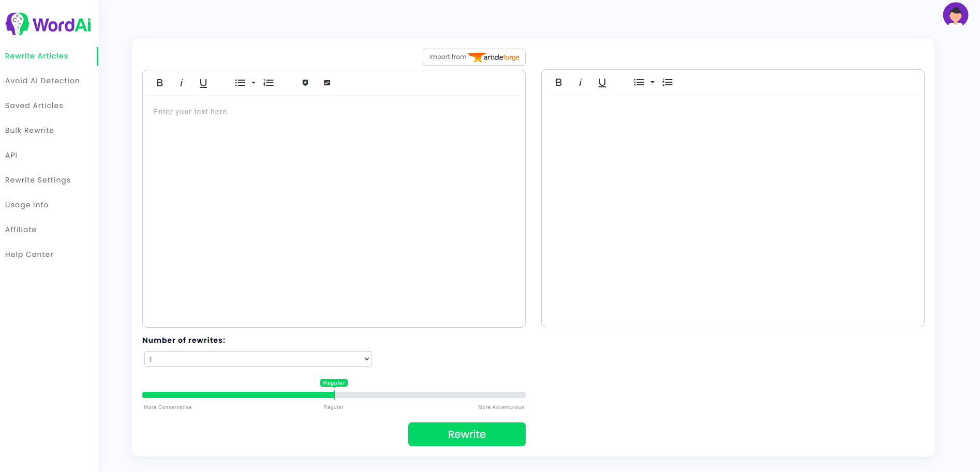Viewport: 980px width, 472px height.
Task: Toggle bold formatting in the left editor
Action: (x=159, y=83)
